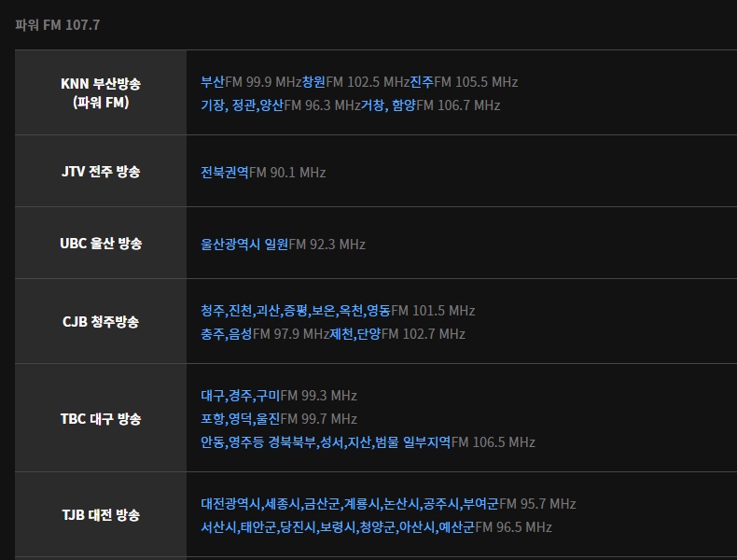Screen dimensions: 737x560
Task: Click the 전북권역 region label
Action: [225, 173]
